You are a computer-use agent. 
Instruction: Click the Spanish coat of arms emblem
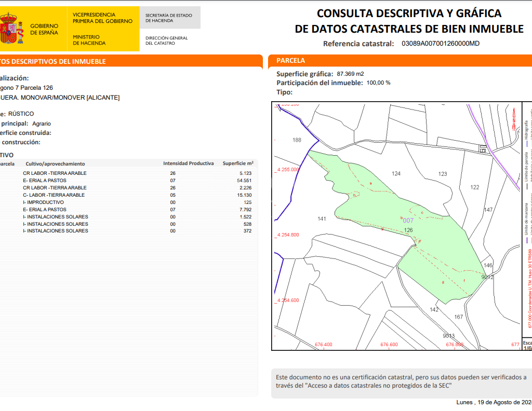(x=11, y=28)
